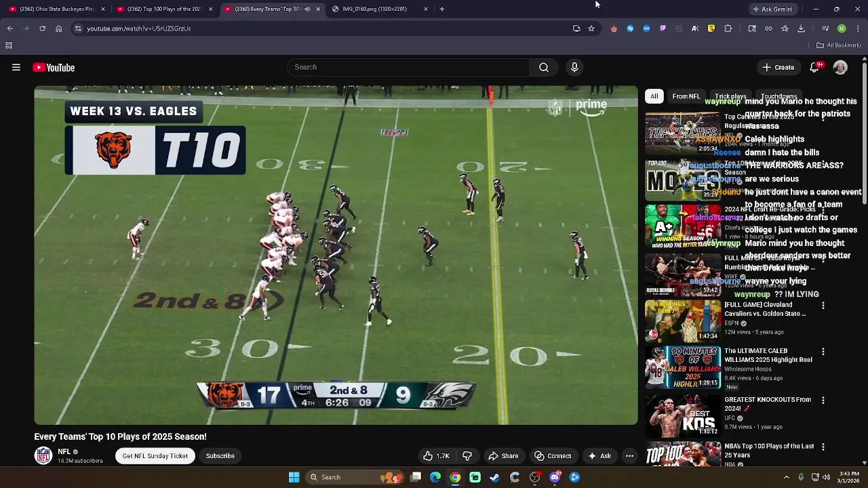Go back to the previous page
Viewport: 868px width, 488px height.
tap(10, 28)
